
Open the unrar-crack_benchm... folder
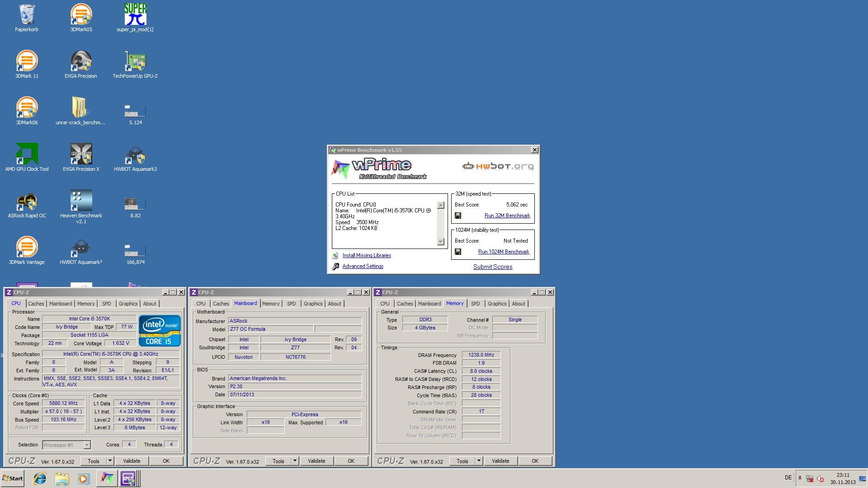81,111
